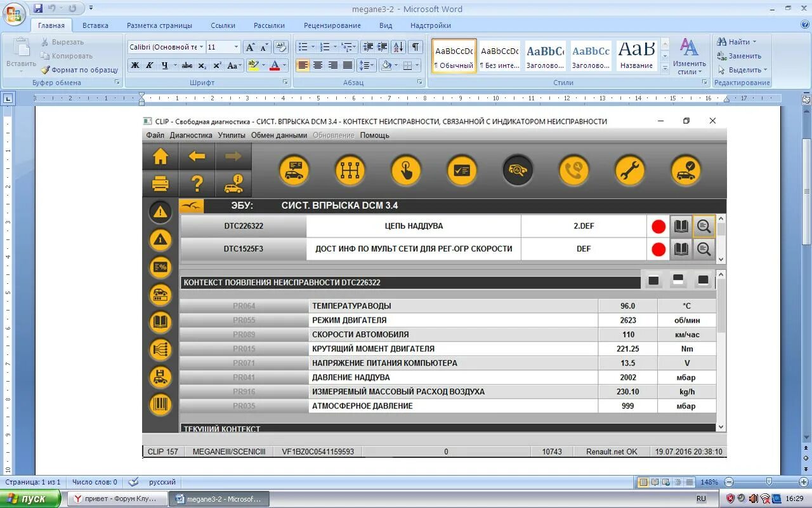812x508 pixels.
Task: Click the Заменить button
Action: tap(739, 56)
